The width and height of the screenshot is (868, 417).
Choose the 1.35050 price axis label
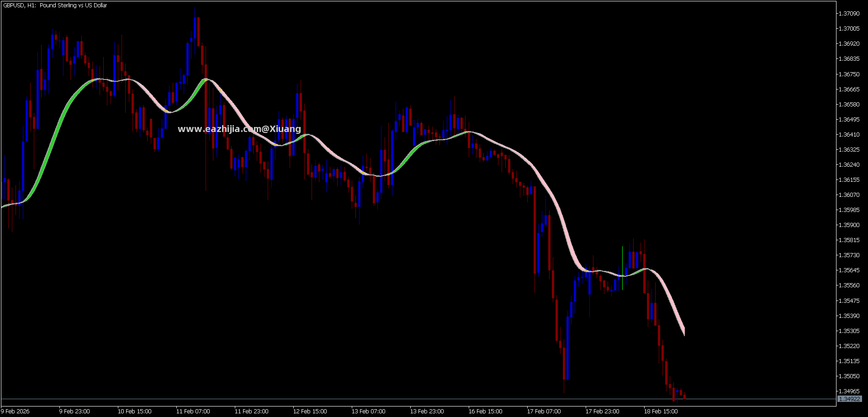849,376
